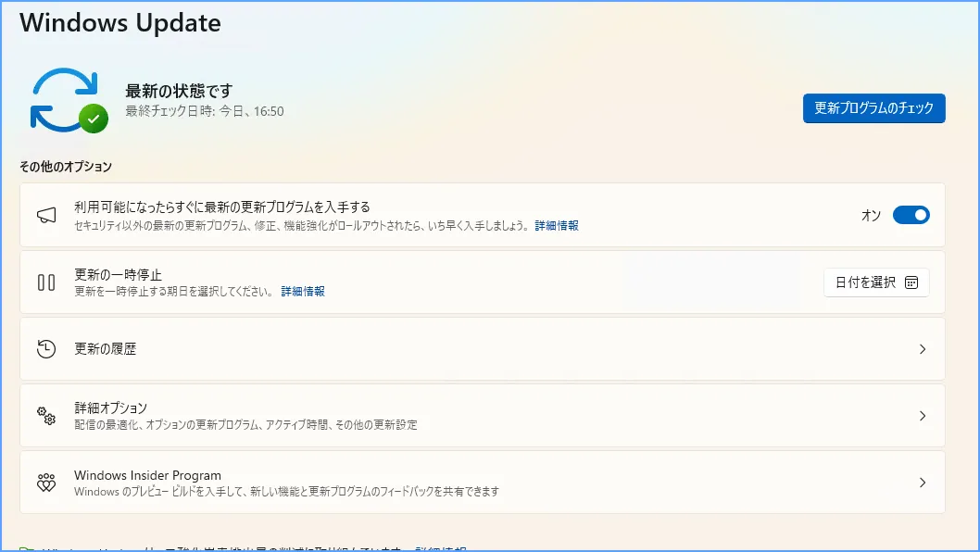980x552 pixels.
Task: Expand 詳細オプション with its chevron arrow
Action: click(x=923, y=416)
